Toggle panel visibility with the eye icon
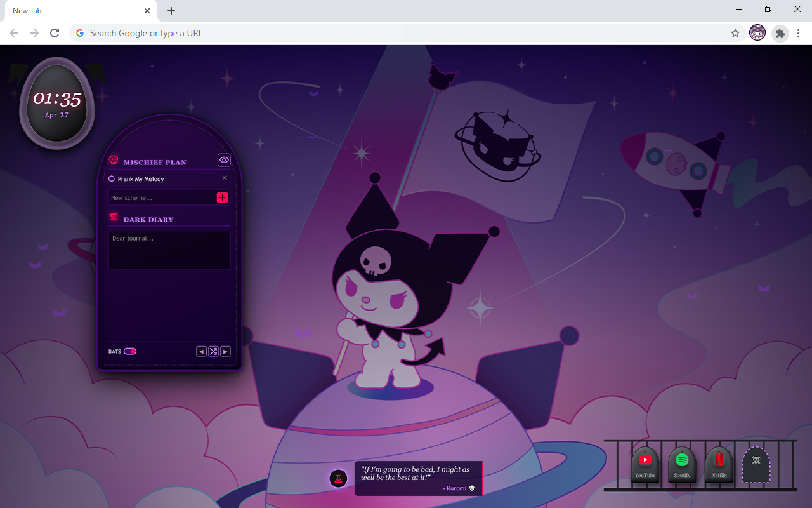This screenshot has height=508, width=812. click(x=224, y=160)
